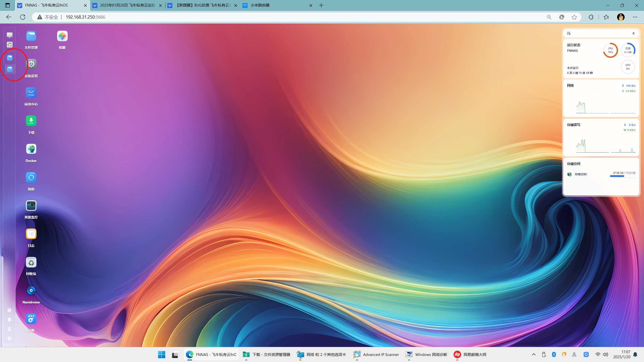Open browser settings and more menu
This screenshot has height=362, width=644.
[635, 17]
